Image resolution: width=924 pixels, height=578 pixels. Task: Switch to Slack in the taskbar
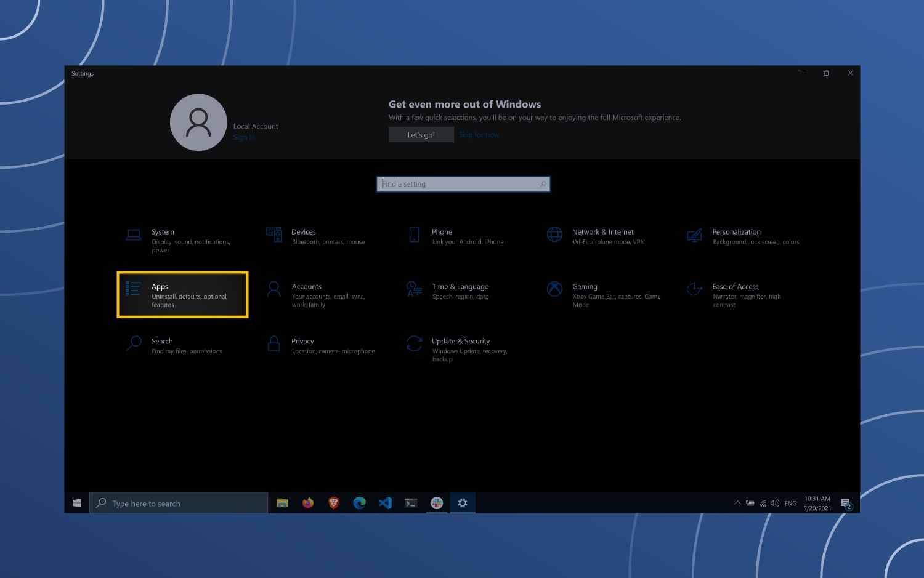point(437,503)
